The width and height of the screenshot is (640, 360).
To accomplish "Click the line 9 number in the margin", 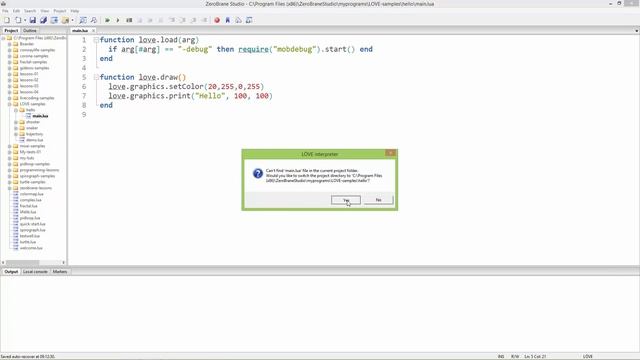I will click(x=84, y=115).
